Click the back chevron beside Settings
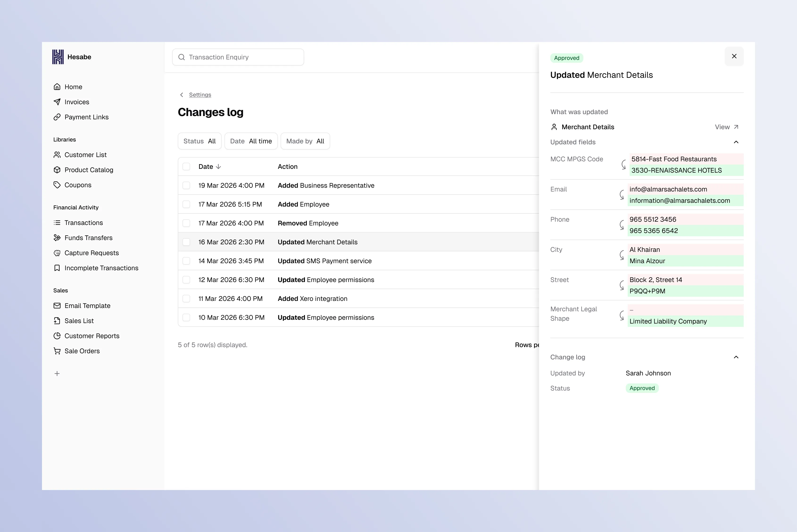Screen dimensions: 797x532 pyautogui.click(x=182, y=95)
